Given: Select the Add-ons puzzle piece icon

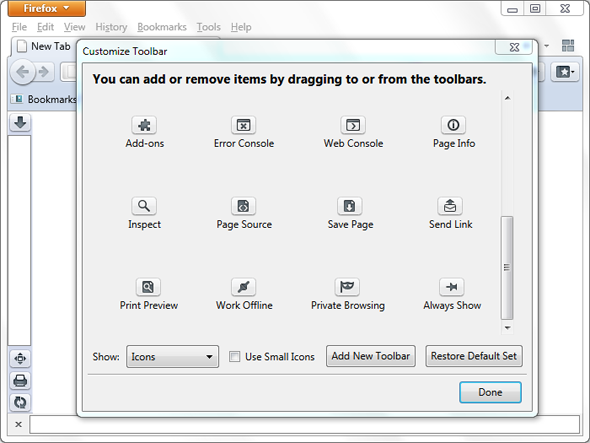Looking at the screenshot, I should (144, 125).
